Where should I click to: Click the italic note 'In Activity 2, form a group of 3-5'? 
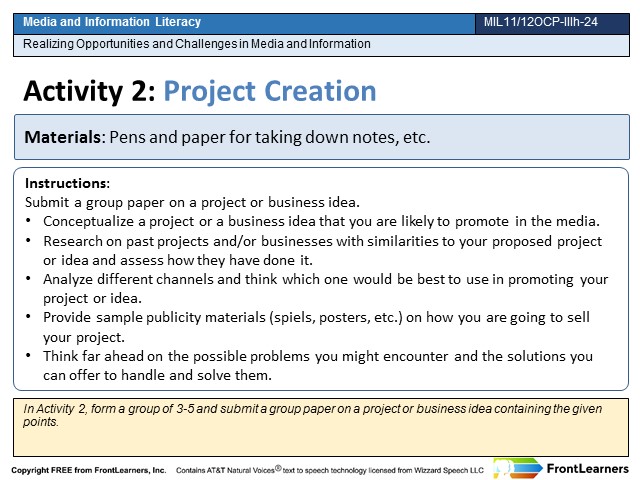(x=312, y=415)
